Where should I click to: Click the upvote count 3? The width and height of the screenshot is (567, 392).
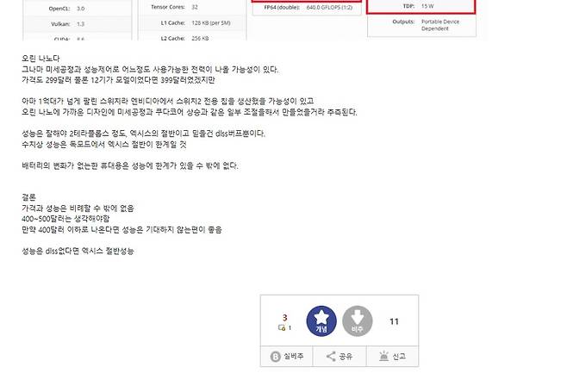[285, 318]
